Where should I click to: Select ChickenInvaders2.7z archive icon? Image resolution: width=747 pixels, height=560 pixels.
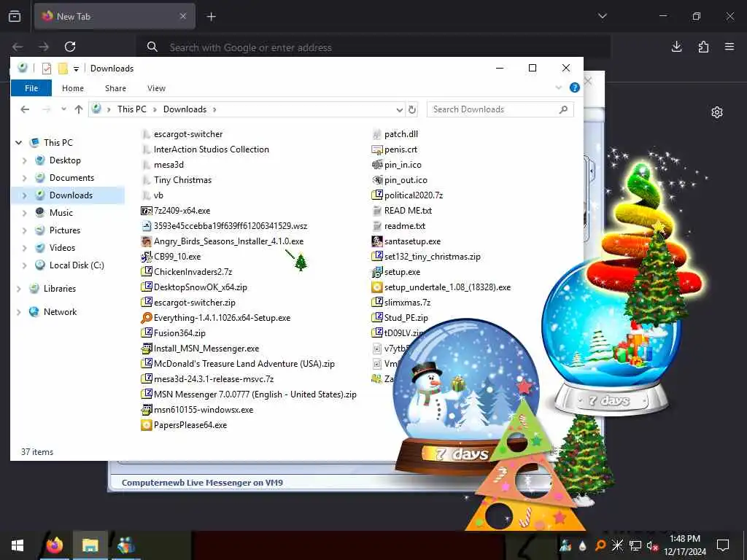(x=146, y=272)
